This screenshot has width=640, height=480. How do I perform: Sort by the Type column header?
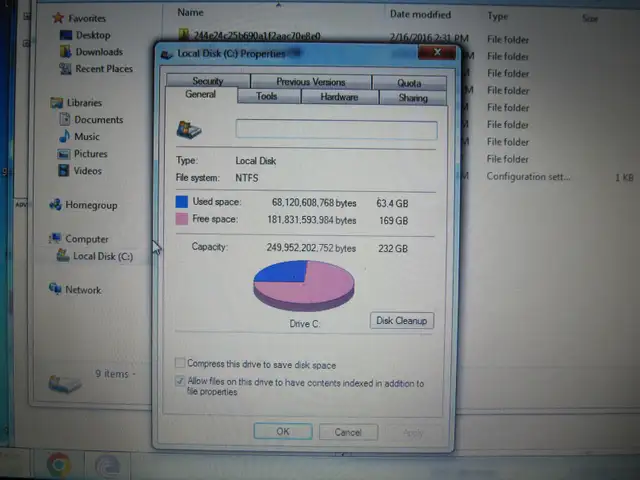point(498,16)
